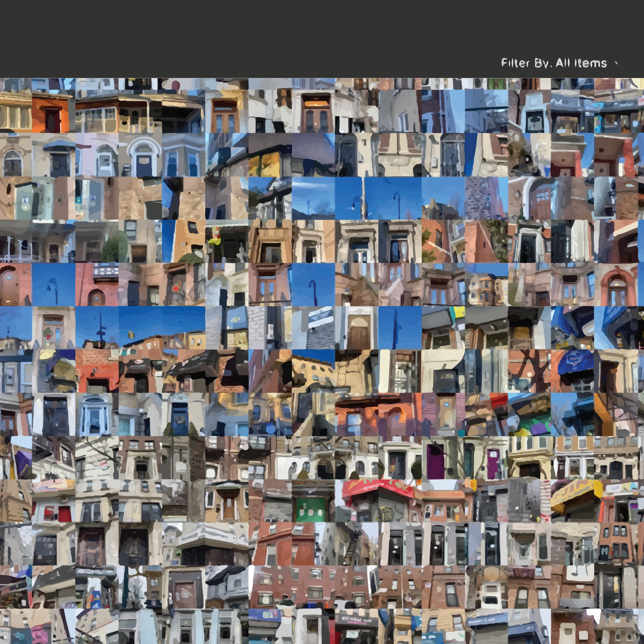Open the Filter By All Items dropdown
Screen dimensions: 644x644
click(554, 63)
